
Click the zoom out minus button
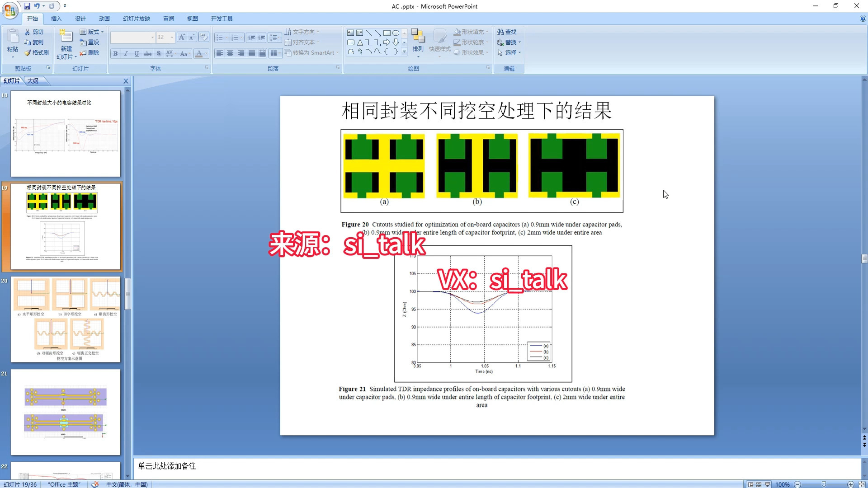797,484
